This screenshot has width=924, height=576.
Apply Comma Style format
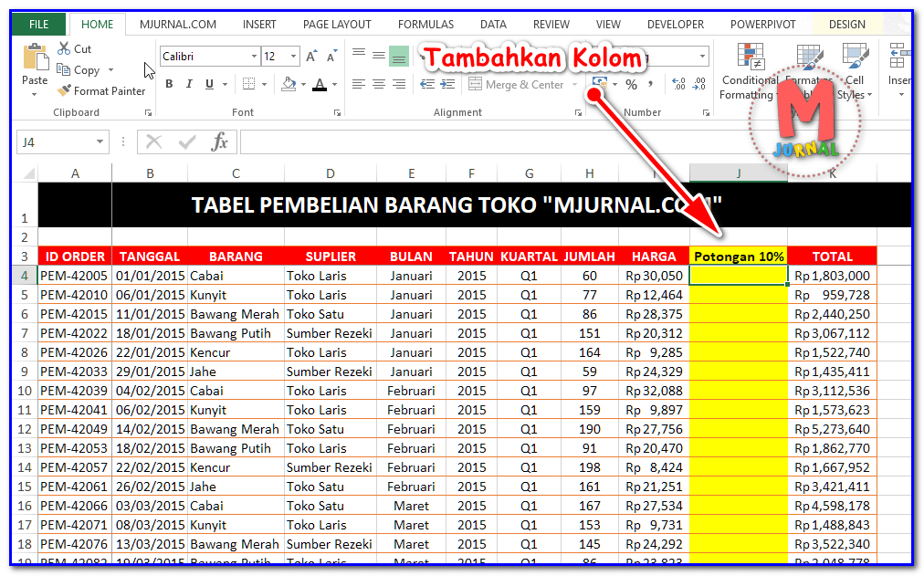click(x=650, y=85)
